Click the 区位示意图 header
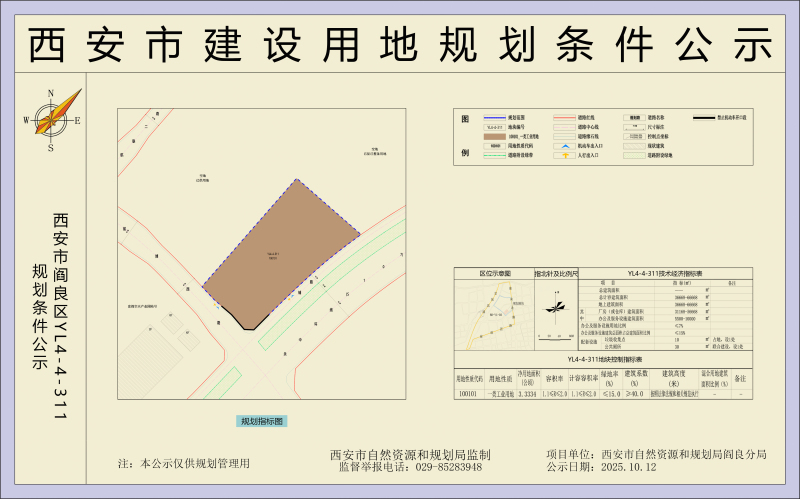Viewport: 800px width, 499px height. (x=494, y=273)
